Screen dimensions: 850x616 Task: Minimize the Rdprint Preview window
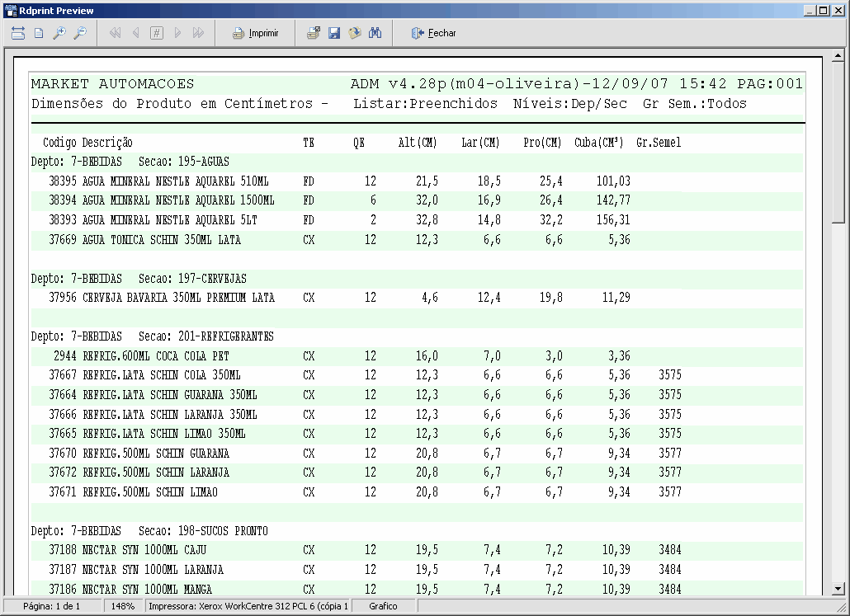(x=810, y=10)
